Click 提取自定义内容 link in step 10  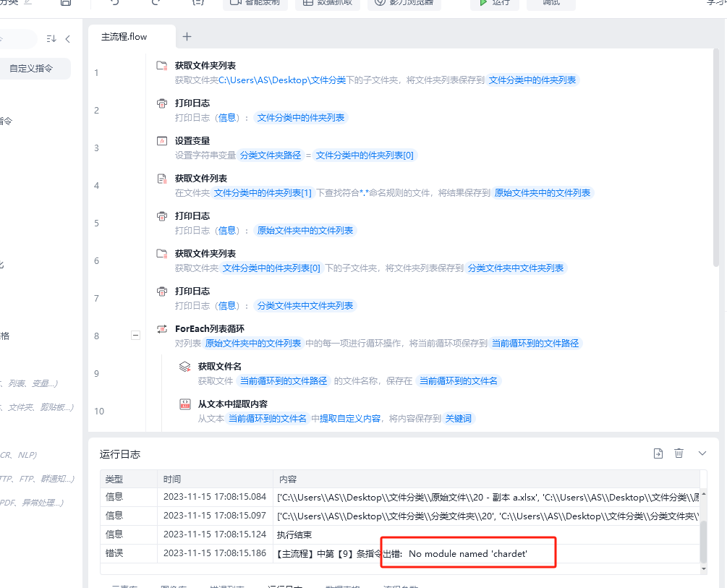tap(350, 418)
